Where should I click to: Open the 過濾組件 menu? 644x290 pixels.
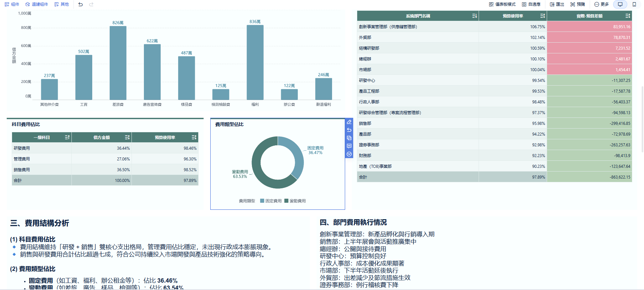[x=37, y=4]
